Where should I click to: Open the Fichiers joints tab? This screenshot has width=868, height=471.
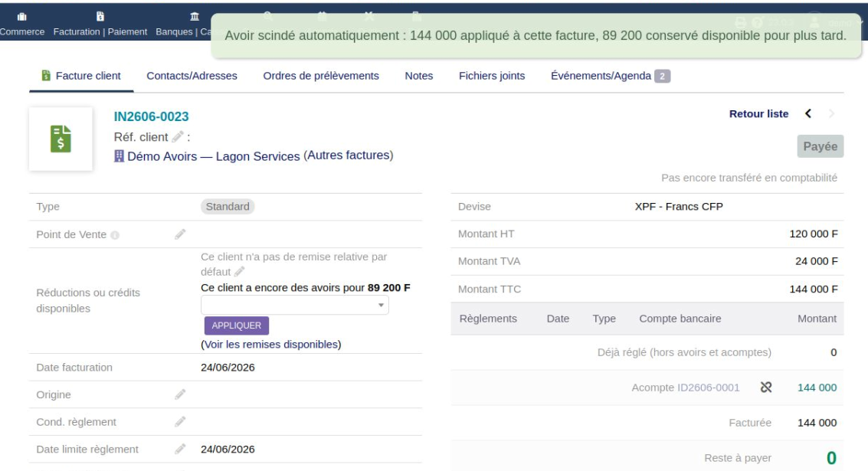pos(492,76)
